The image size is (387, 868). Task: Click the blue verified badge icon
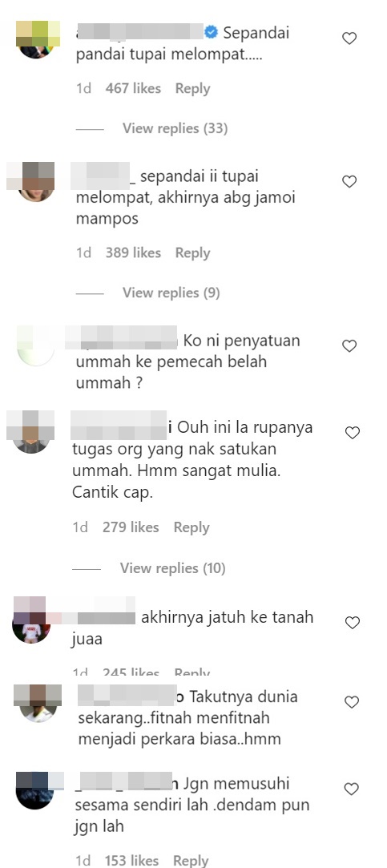pyautogui.click(x=211, y=33)
